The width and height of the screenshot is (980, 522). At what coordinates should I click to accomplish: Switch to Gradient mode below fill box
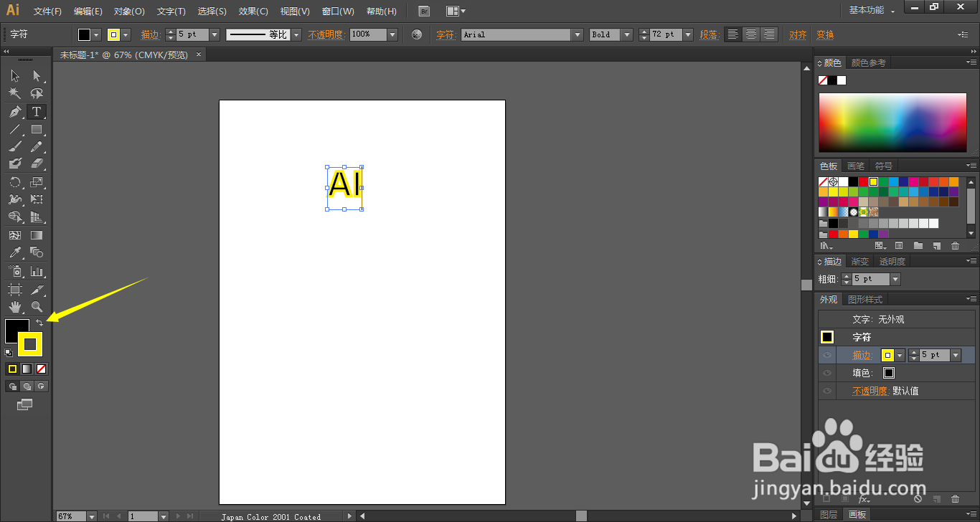pos(27,369)
